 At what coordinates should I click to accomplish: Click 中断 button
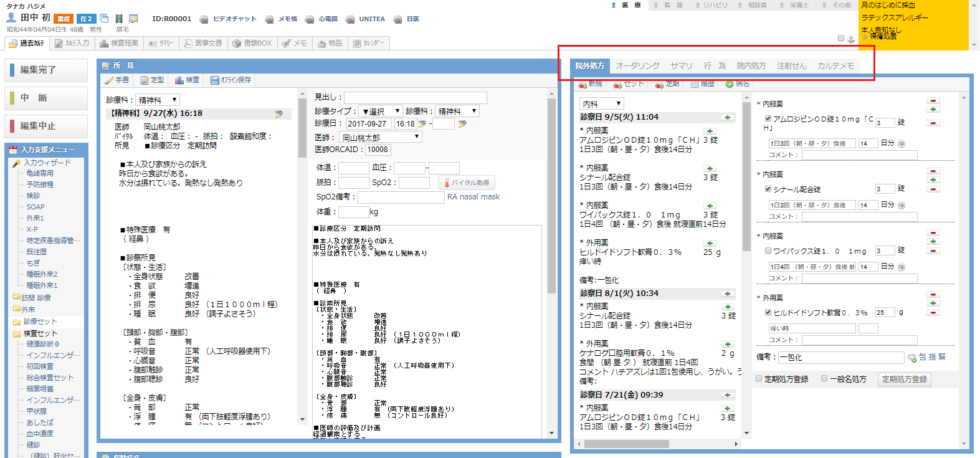(x=46, y=98)
